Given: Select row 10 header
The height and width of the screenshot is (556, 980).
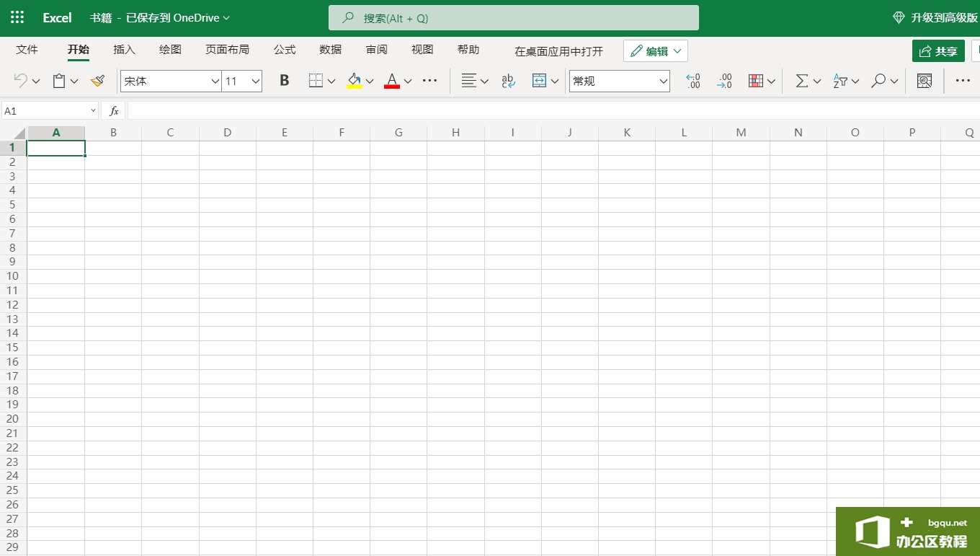Looking at the screenshot, I should click(13, 276).
